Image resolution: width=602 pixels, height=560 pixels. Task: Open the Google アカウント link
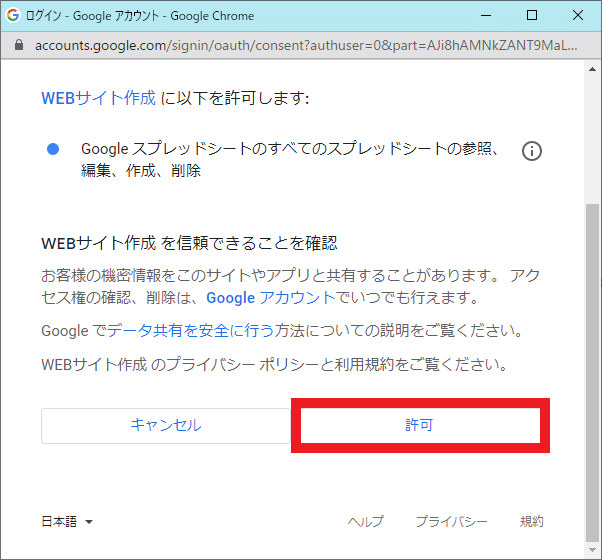coord(271,297)
